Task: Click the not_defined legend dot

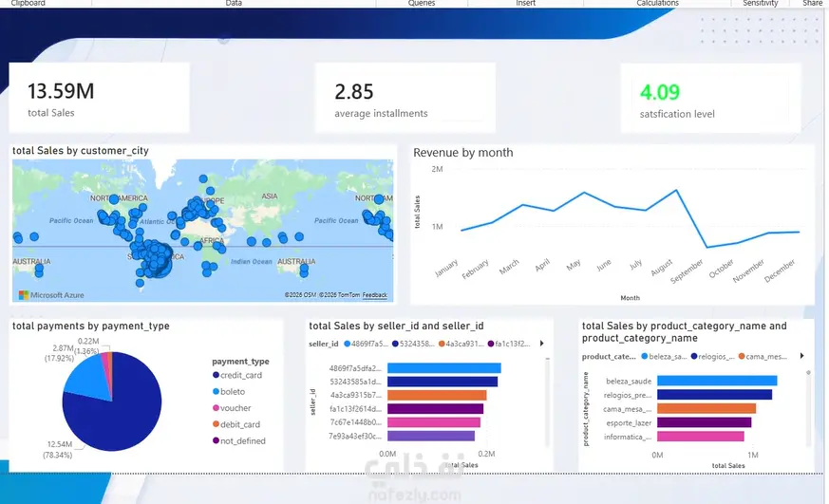Action: 216,440
